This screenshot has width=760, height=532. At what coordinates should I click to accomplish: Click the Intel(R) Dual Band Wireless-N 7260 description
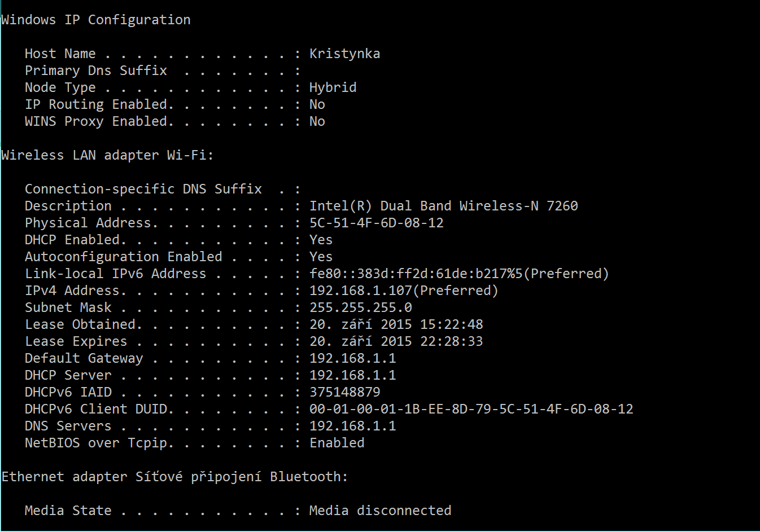(x=443, y=206)
